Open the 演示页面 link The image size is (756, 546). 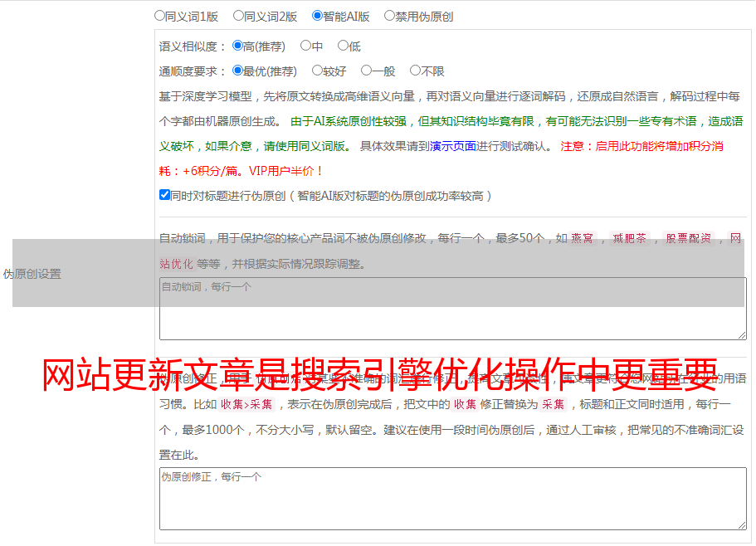point(453,146)
